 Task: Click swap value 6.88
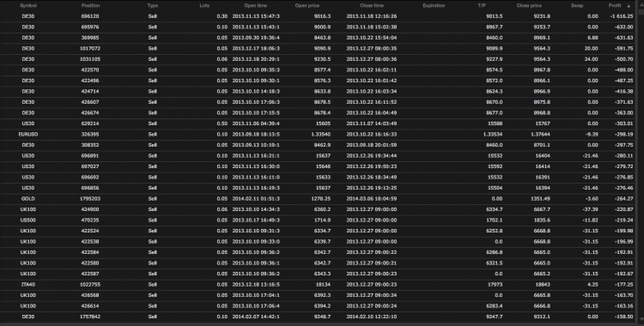point(592,38)
